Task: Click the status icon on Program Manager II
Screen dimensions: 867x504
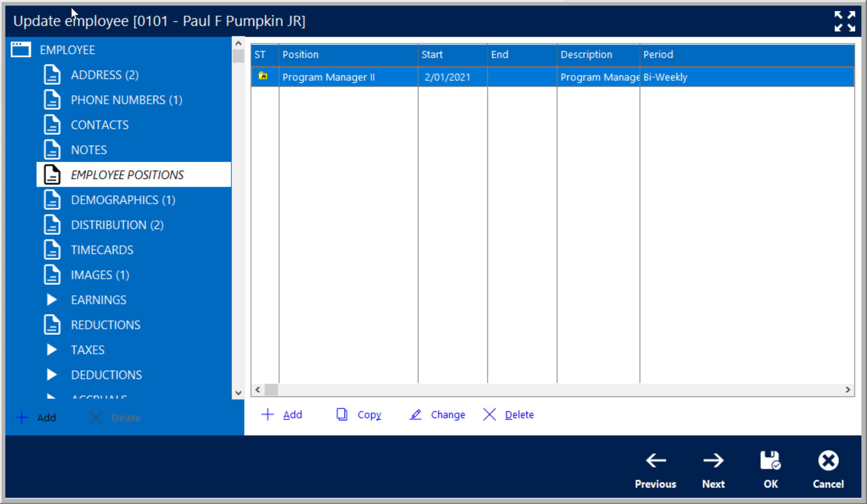Action: tap(263, 77)
